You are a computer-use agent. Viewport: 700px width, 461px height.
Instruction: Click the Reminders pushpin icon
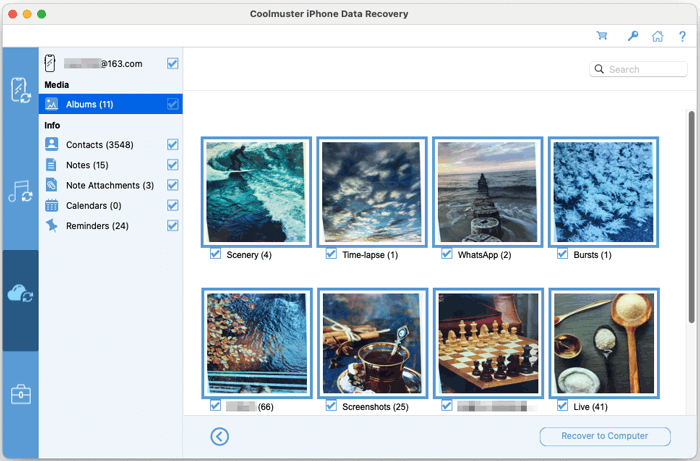click(52, 225)
